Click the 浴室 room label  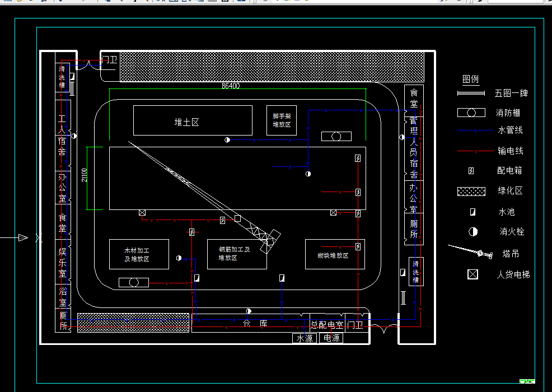(x=63, y=297)
